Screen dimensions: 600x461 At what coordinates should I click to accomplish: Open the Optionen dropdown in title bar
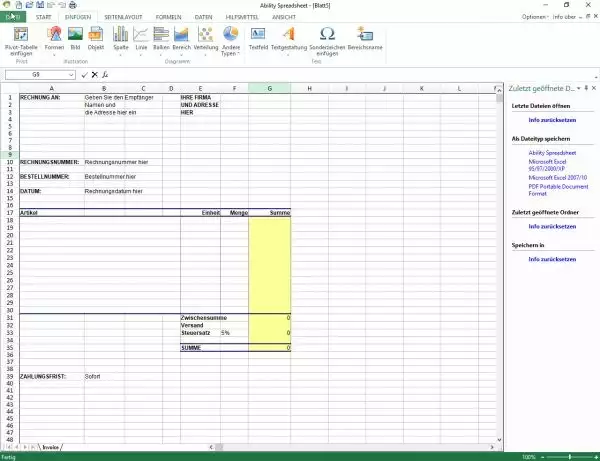point(536,17)
